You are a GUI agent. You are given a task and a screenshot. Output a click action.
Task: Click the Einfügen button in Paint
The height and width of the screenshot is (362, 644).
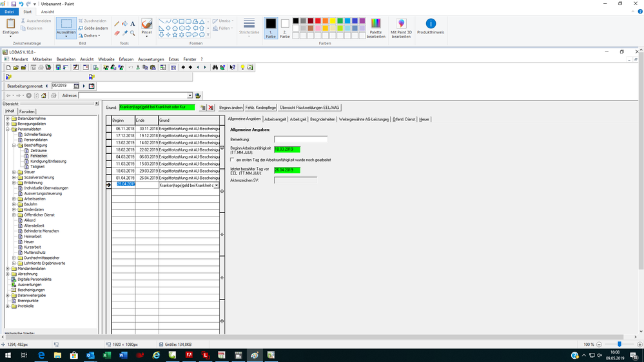coord(10,27)
